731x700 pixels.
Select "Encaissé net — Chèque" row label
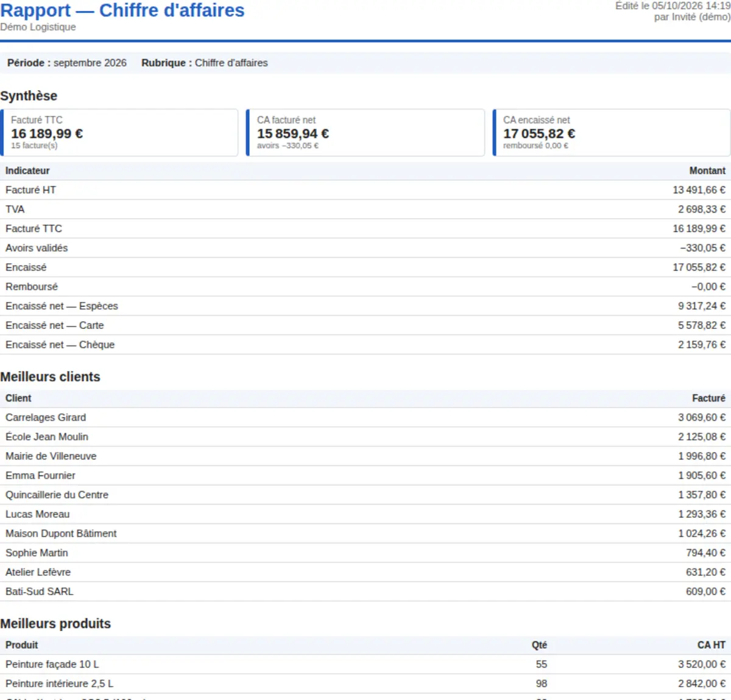(x=60, y=345)
